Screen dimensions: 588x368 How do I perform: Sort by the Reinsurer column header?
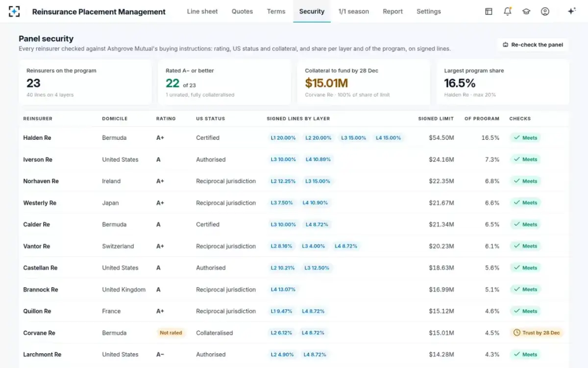click(x=38, y=119)
